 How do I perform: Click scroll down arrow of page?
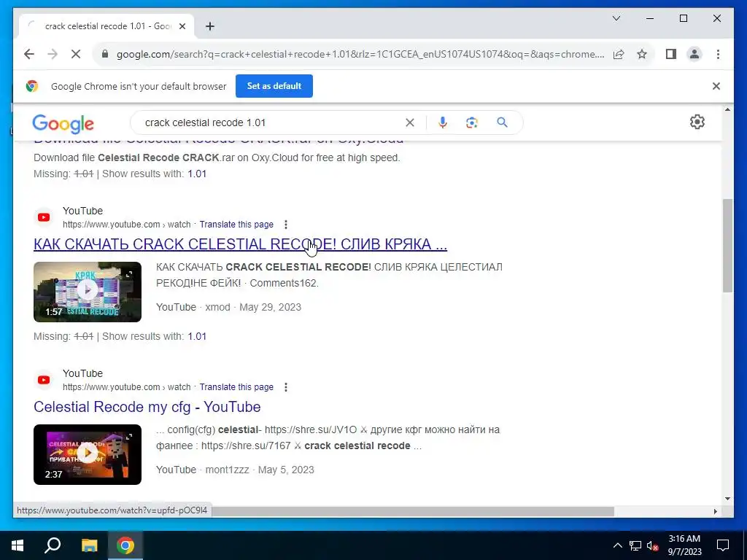point(727,499)
